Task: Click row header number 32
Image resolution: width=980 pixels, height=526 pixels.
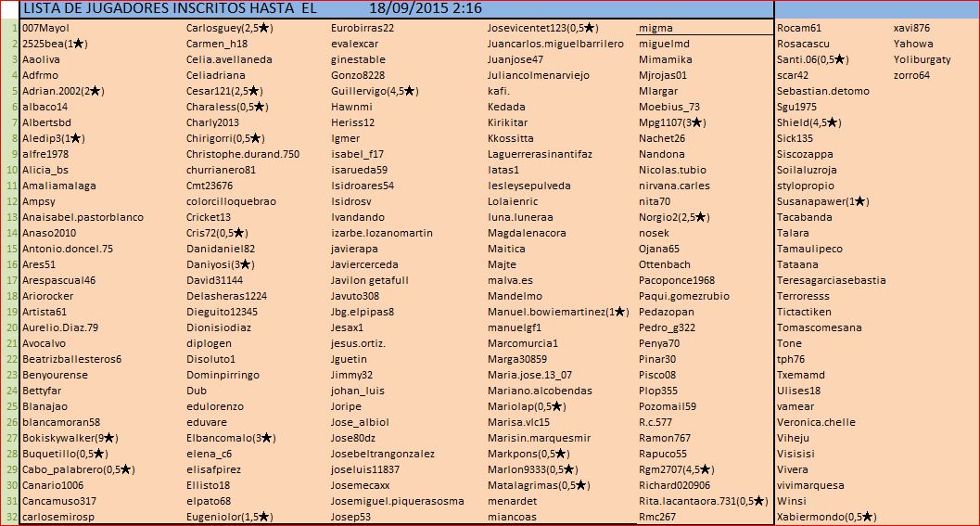Action: (x=10, y=517)
